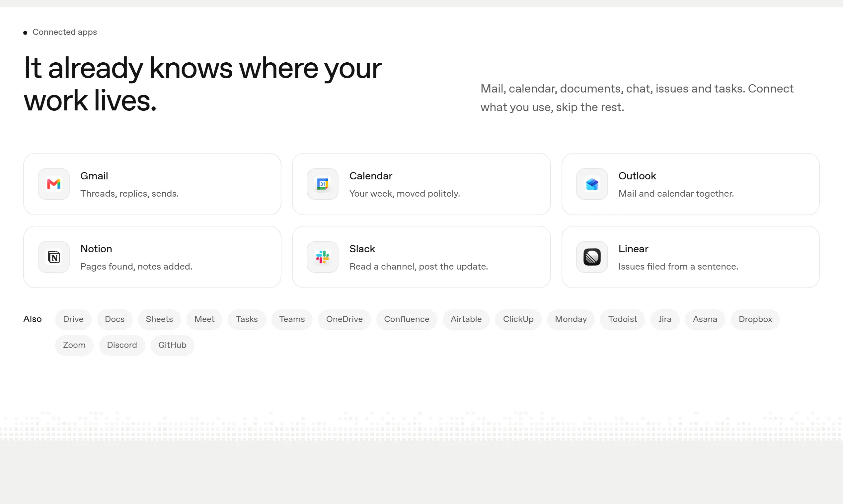Click 'Pages found, notes added.' text
This screenshot has width=843, height=504.
[x=136, y=267]
